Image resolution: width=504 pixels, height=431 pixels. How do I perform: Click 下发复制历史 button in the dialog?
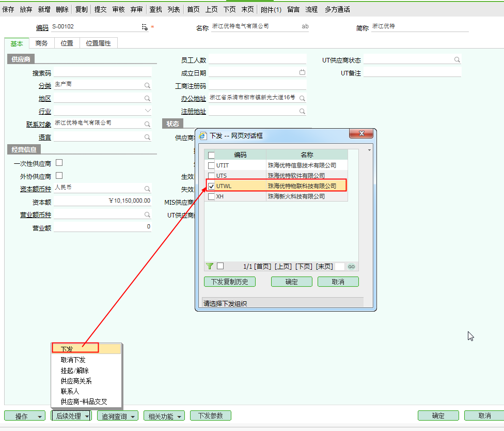pos(230,282)
